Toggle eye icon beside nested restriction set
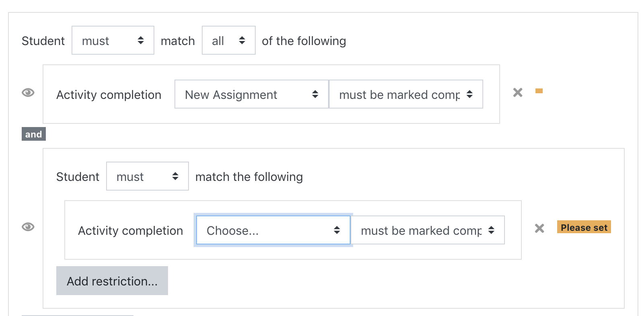This screenshot has height=316, width=644. coord(28,227)
